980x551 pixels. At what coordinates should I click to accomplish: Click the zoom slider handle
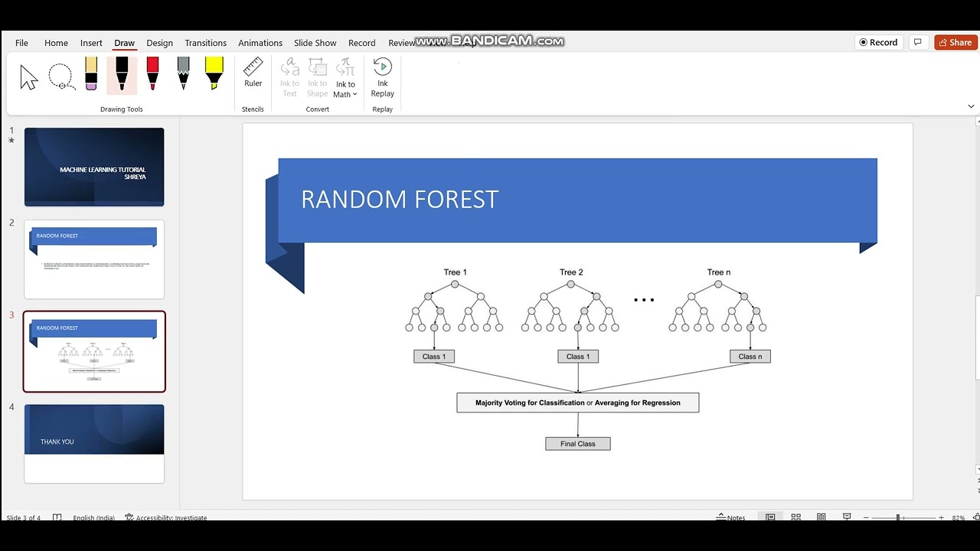point(898,518)
